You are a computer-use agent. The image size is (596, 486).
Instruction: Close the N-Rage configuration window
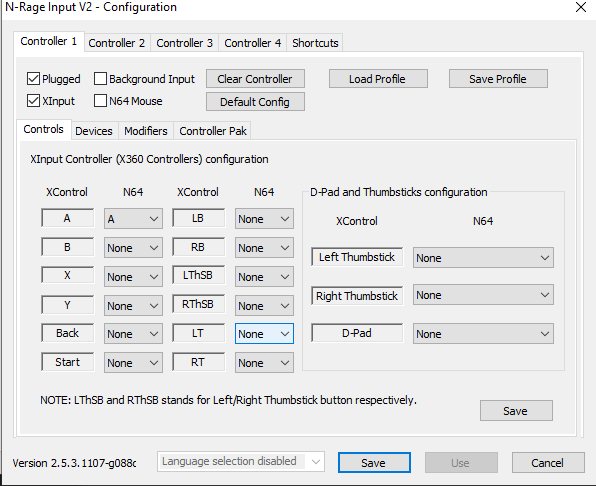coord(580,7)
